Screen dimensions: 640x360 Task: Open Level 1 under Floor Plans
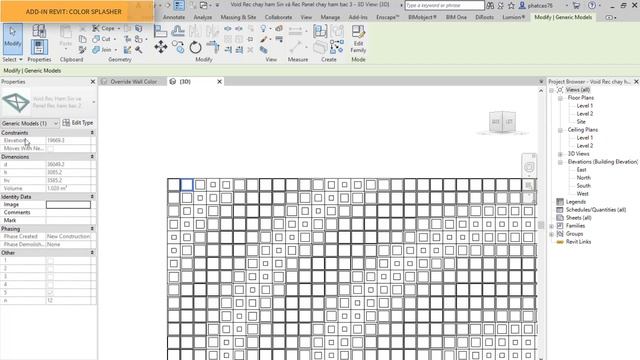pyautogui.click(x=584, y=106)
